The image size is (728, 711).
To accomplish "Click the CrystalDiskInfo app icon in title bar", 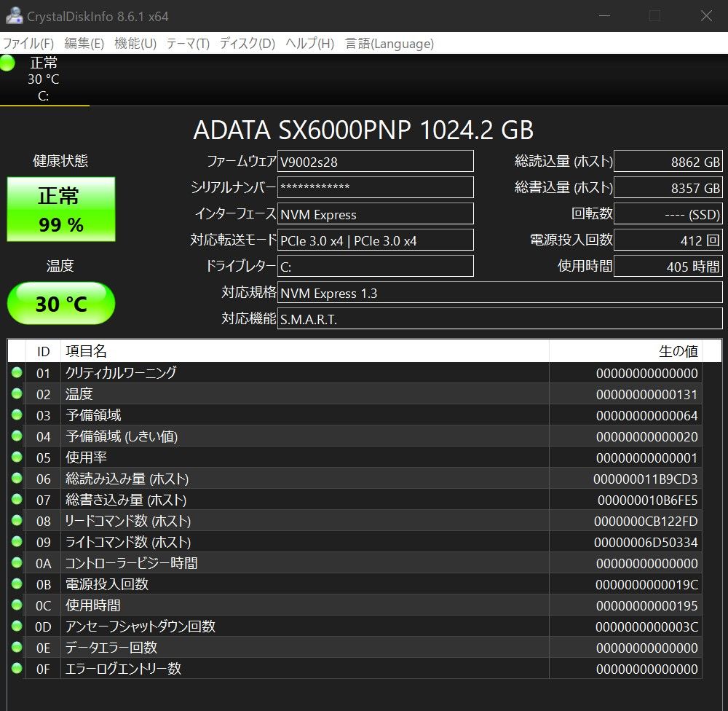I will (13, 15).
